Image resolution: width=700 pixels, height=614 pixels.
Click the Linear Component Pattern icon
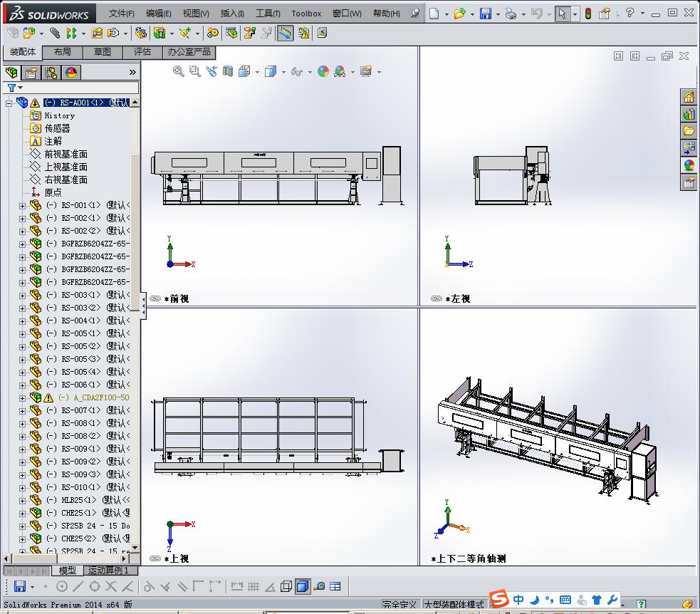[x=71, y=33]
